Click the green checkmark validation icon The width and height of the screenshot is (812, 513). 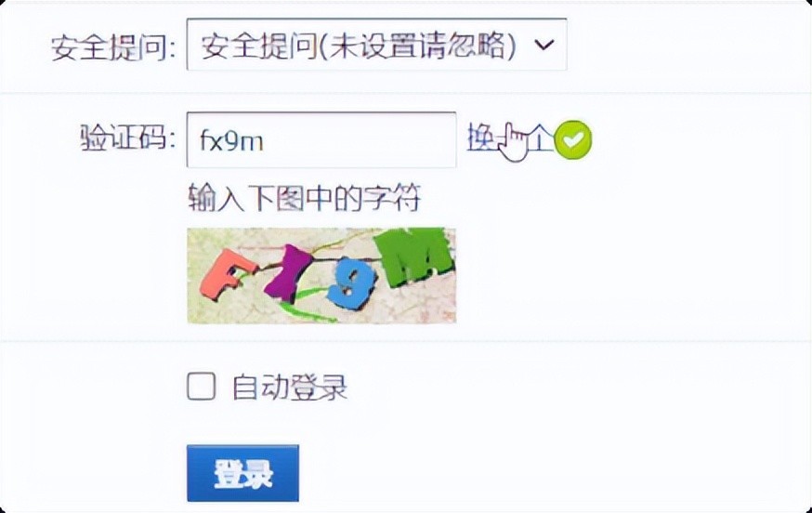click(x=572, y=139)
